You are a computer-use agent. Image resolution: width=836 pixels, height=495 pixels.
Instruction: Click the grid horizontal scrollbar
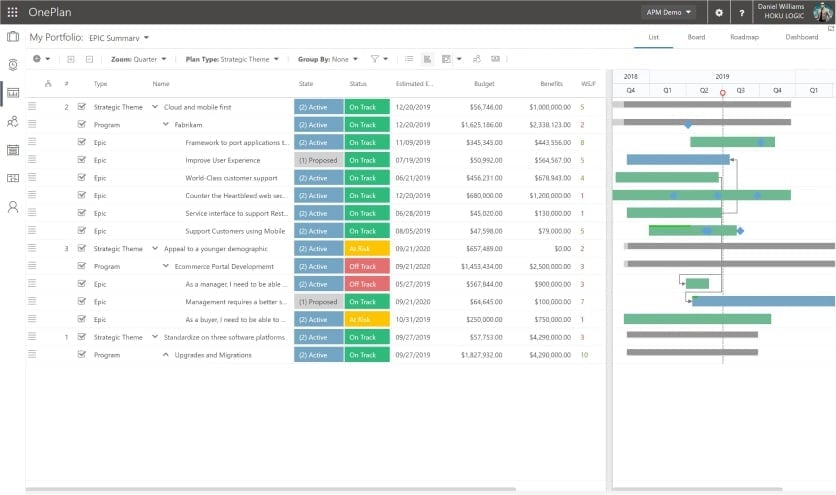click(271, 489)
